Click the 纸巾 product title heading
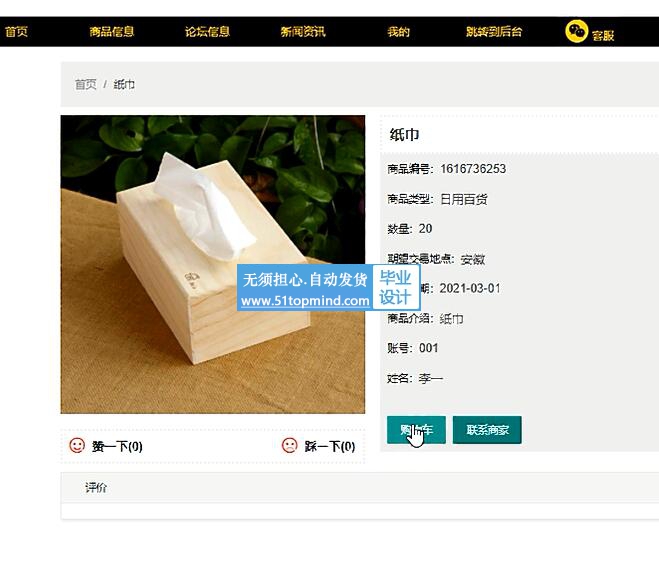 (x=404, y=134)
